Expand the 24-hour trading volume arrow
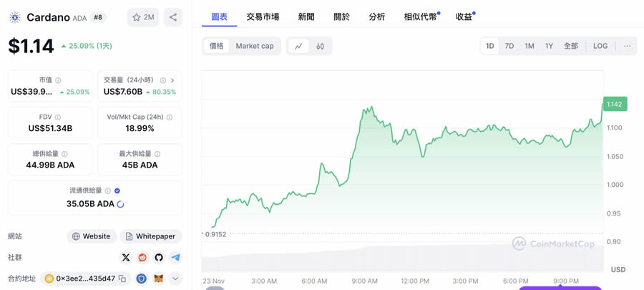The image size is (644, 290). (x=172, y=80)
